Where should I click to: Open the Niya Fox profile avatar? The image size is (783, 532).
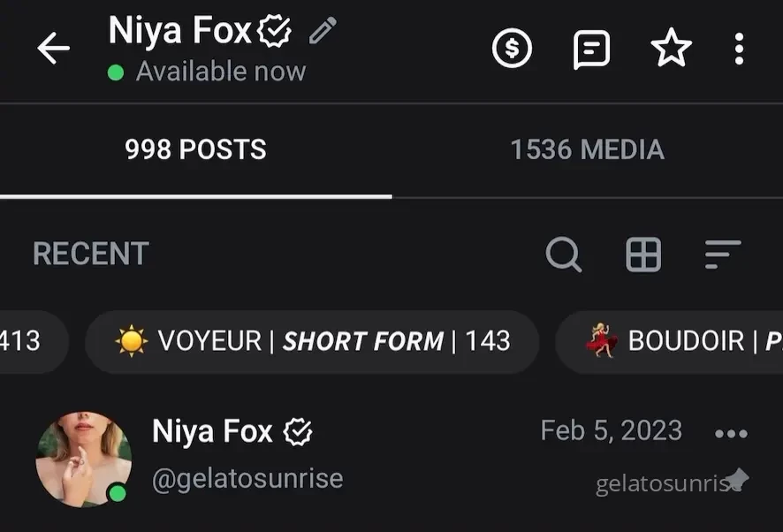click(x=83, y=458)
